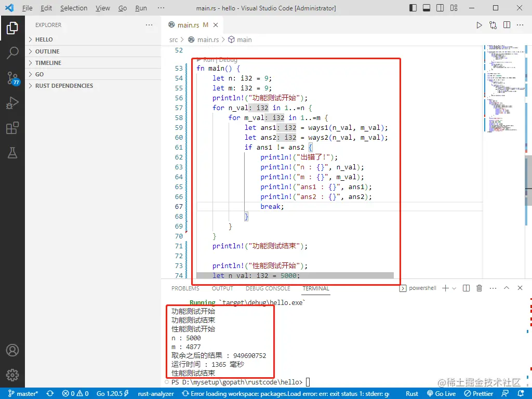This screenshot has width=532, height=399.
Task: Open Source Control view with 77 badge
Action: (13, 78)
